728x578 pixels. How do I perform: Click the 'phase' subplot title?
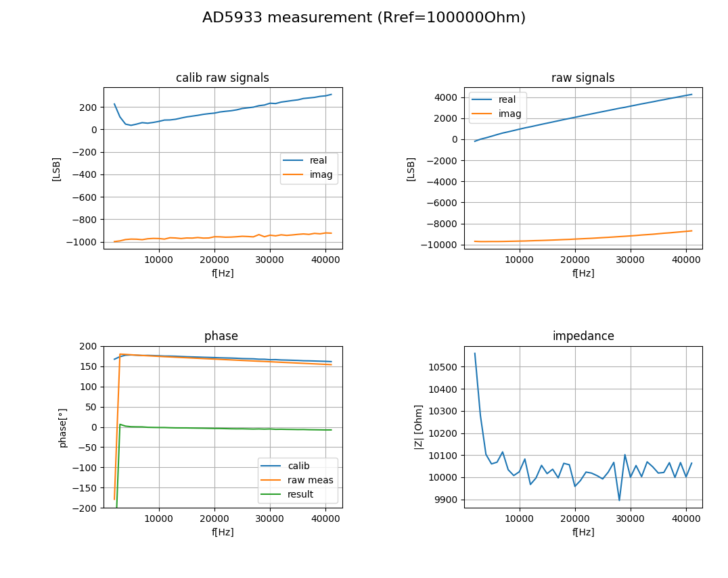pyautogui.click(x=221, y=336)
